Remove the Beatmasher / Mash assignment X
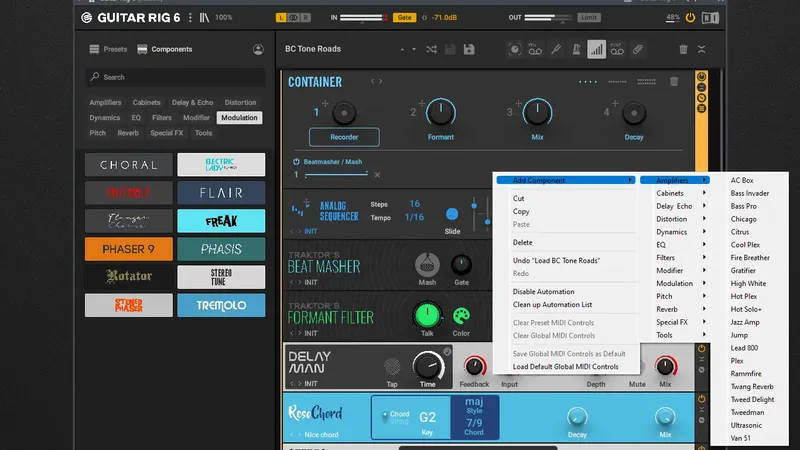Screen dimensions: 800x450 377,175
